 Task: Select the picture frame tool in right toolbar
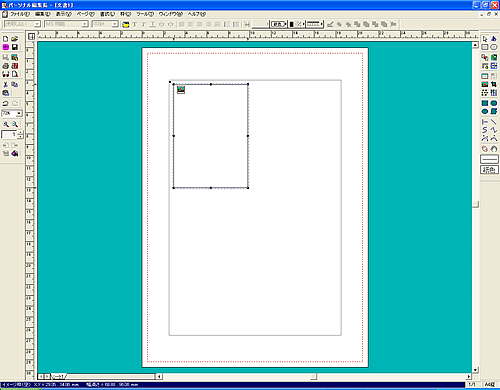click(485, 85)
